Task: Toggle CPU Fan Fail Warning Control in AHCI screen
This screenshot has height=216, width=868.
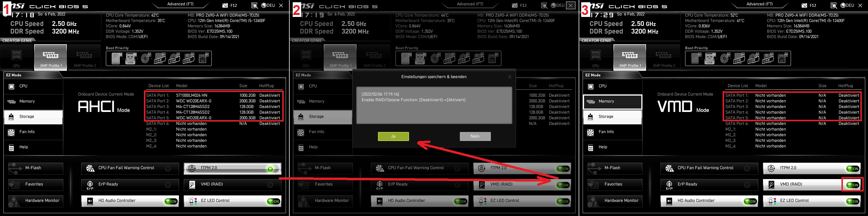Action: pos(168,169)
